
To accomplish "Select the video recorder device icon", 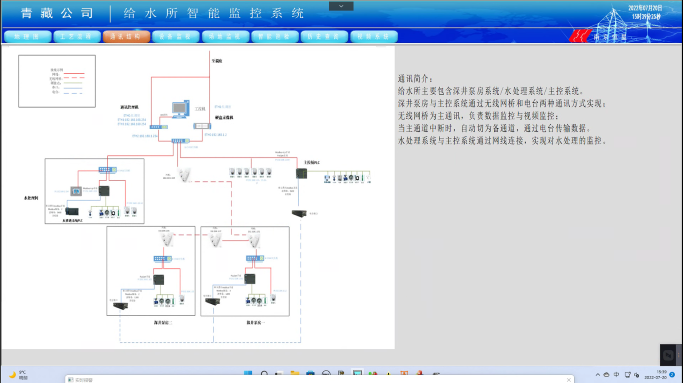I will [x=202, y=126].
